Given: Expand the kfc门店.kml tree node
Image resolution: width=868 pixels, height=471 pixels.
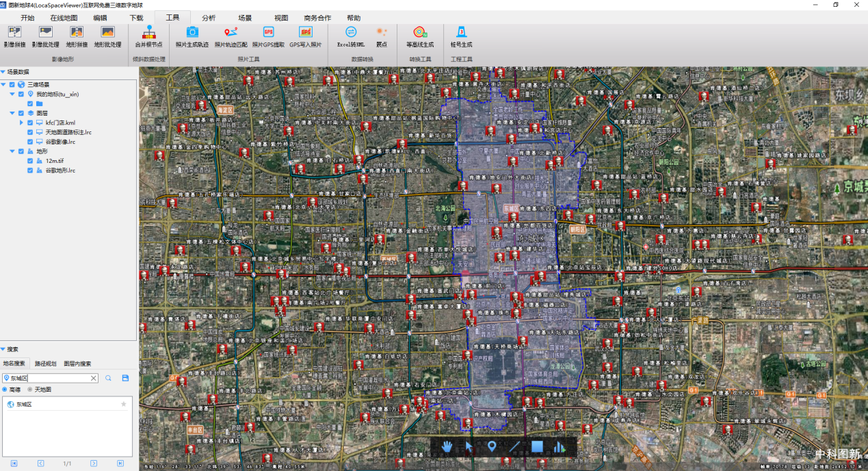Looking at the screenshot, I should pyautogui.click(x=21, y=123).
